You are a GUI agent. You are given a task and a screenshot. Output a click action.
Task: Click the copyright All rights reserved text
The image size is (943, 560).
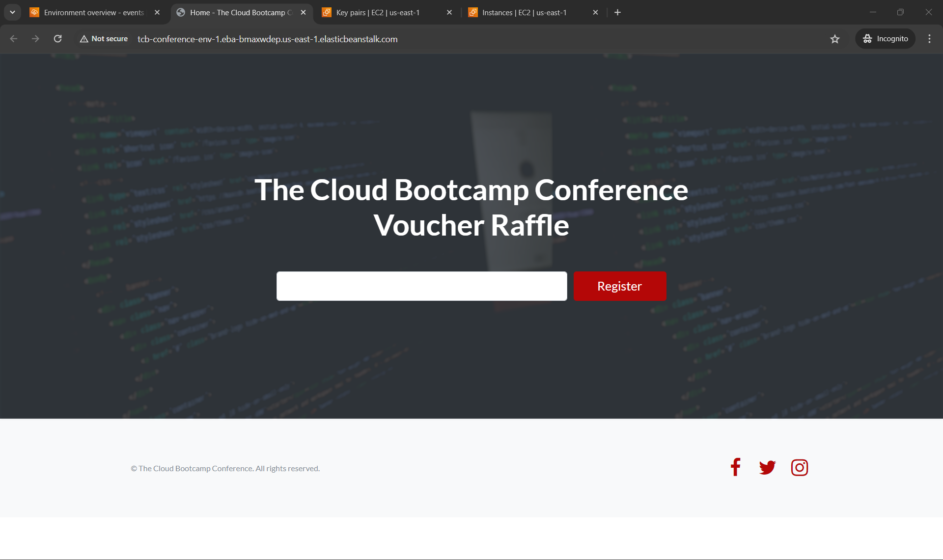coord(225,469)
